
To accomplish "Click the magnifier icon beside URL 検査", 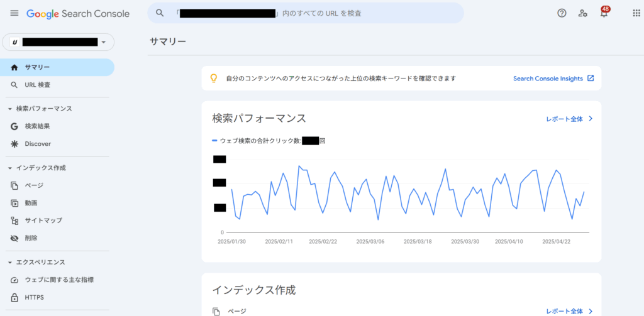I will tap(14, 85).
